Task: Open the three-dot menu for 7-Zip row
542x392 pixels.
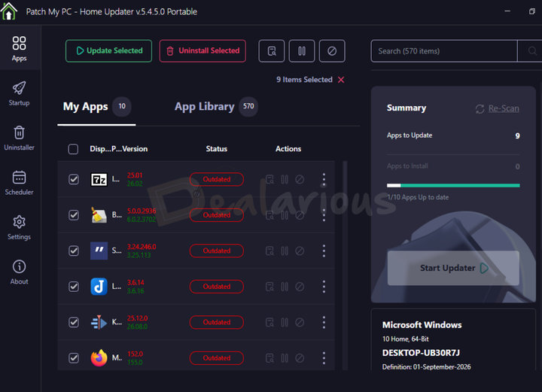Action: click(324, 180)
